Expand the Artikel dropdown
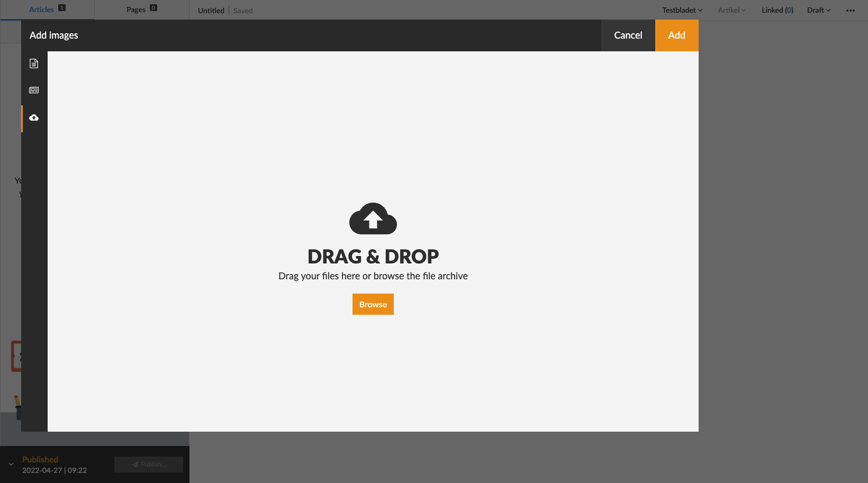The image size is (868, 483). 731,10
